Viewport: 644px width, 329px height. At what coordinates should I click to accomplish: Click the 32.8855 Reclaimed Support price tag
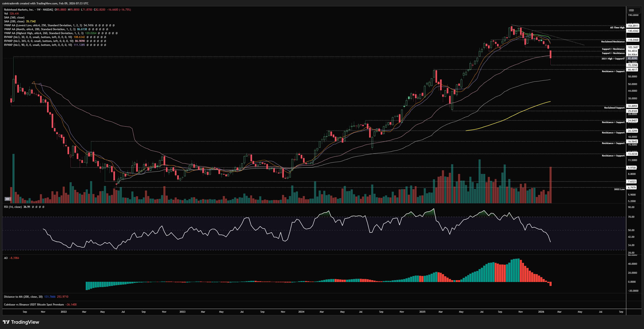(632, 106)
